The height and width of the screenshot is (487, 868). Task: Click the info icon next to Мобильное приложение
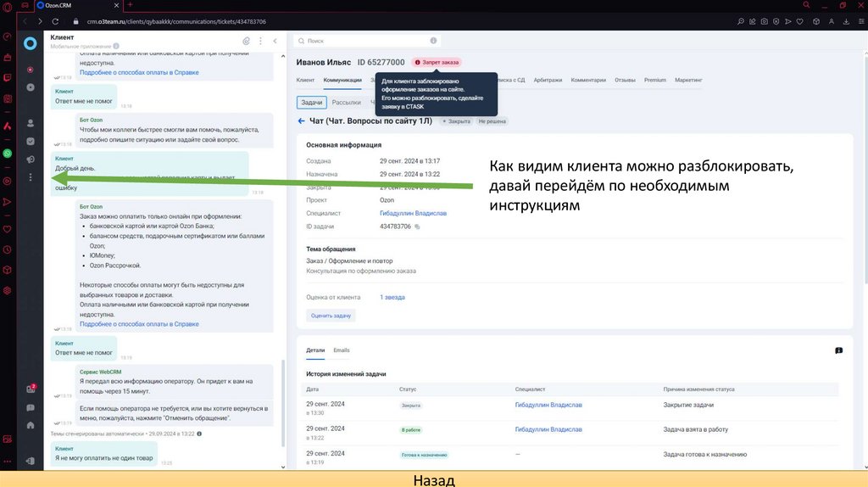[116, 46]
